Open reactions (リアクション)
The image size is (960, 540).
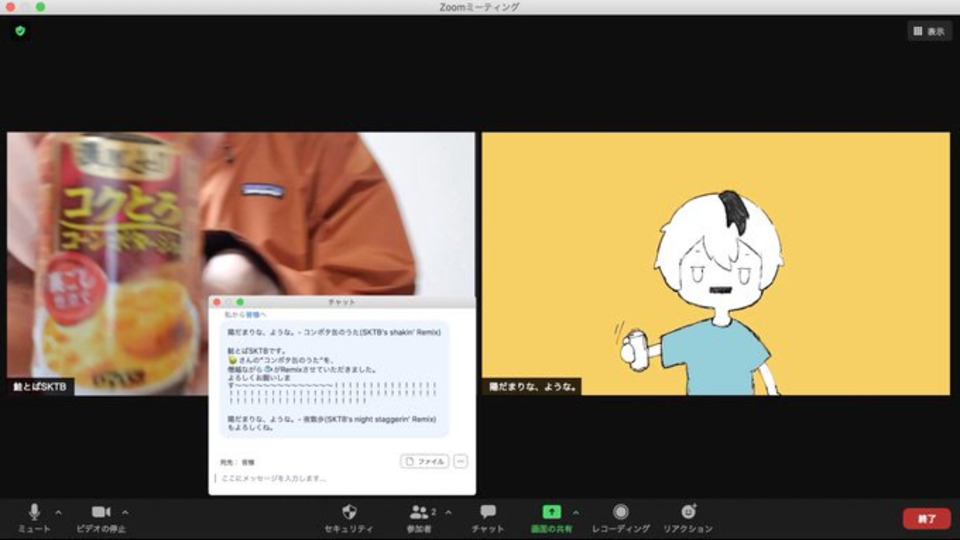pos(688,518)
